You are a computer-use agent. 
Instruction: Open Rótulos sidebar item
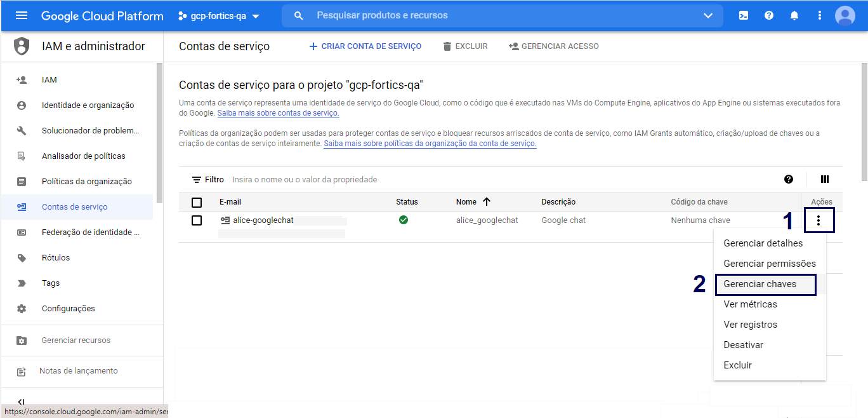pyautogui.click(x=77, y=258)
